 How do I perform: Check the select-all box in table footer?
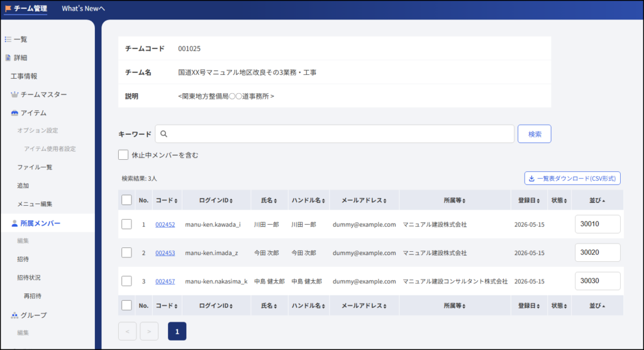point(126,305)
